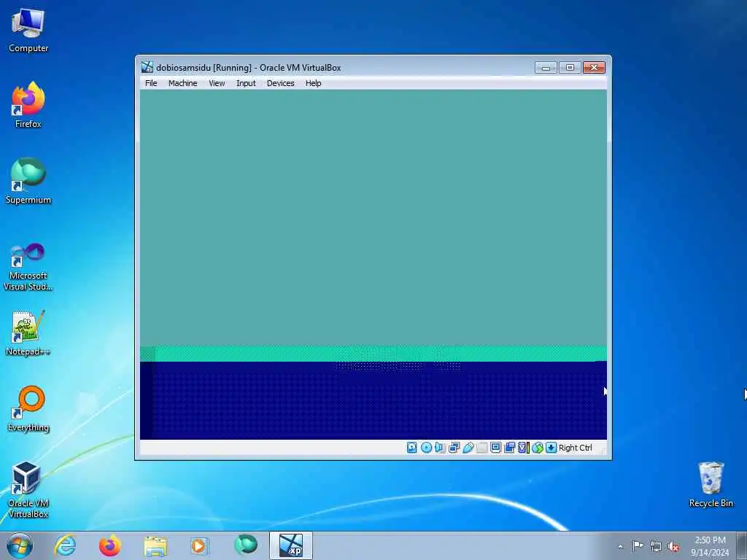Click the optical disc status icon
This screenshot has height=560, width=747.
click(x=426, y=448)
